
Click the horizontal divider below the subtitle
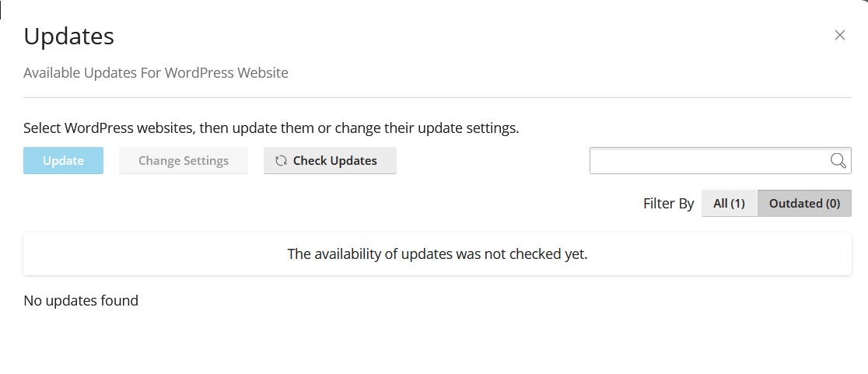437,98
